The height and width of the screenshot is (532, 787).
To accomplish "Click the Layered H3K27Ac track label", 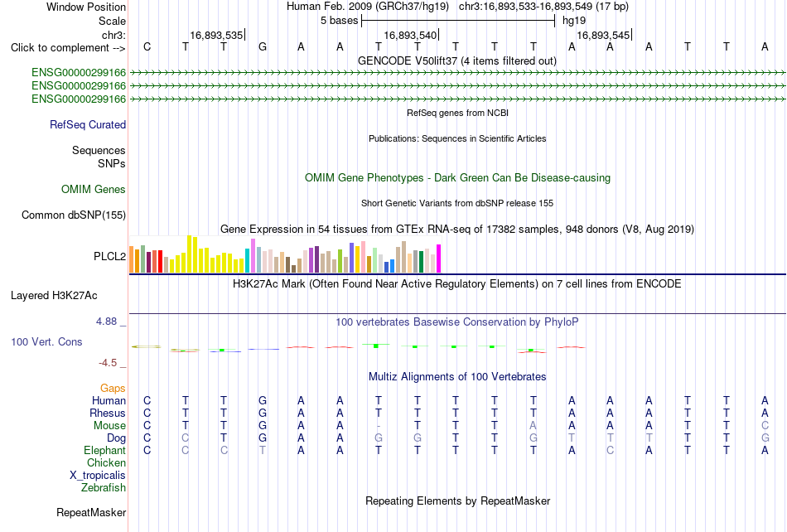I will (x=54, y=296).
